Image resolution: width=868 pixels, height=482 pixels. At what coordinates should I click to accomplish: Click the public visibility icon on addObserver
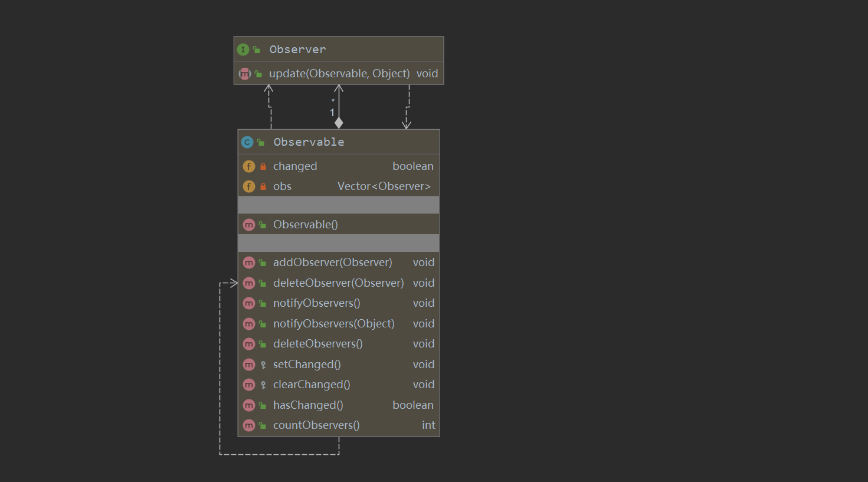[x=263, y=263]
